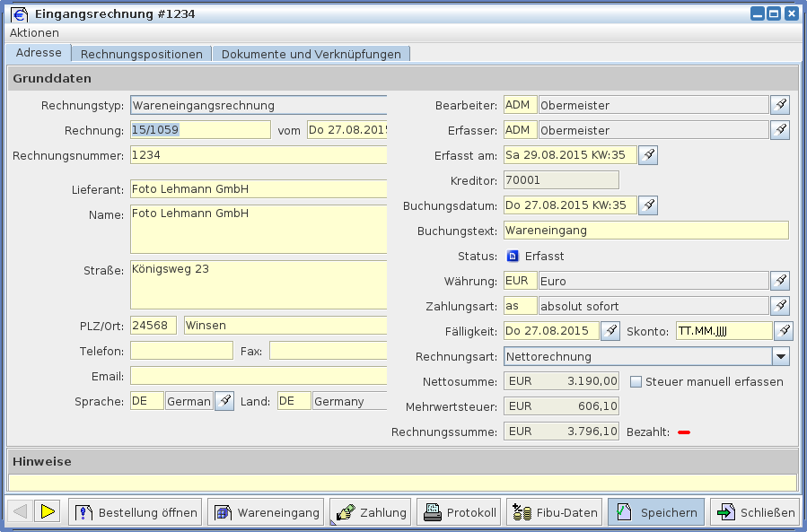Click the lookup icon next to Sprache German
Image resolution: width=807 pixels, height=532 pixels.
pyautogui.click(x=224, y=401)
